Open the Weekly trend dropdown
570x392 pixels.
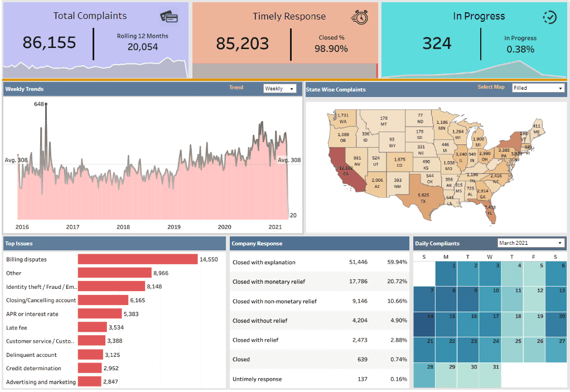[279, 89]
